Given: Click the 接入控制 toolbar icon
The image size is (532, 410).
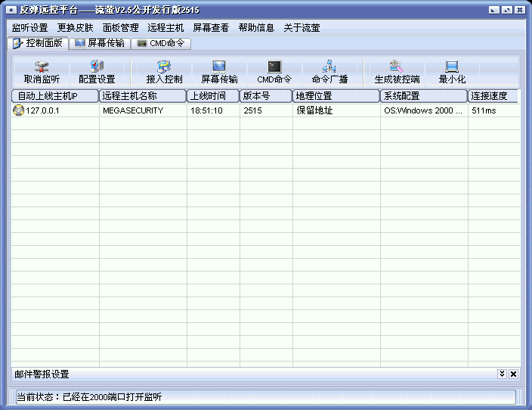Looking at the screenshot, I should coord(164,71).
